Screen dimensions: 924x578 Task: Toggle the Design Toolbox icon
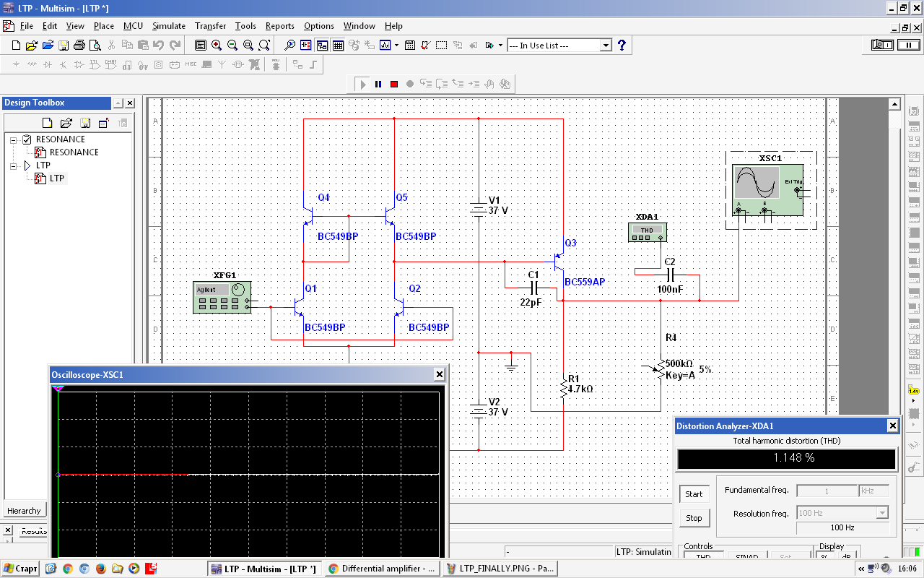(322, 45)
